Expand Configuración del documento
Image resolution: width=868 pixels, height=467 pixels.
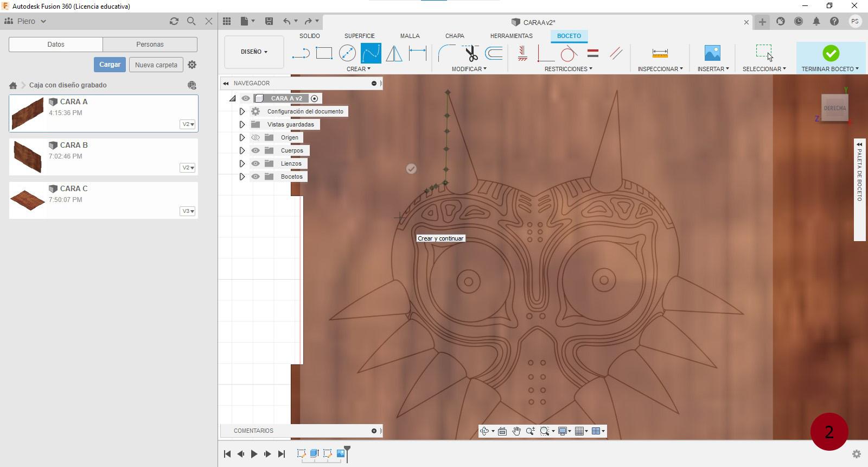(x=242, y=111)
